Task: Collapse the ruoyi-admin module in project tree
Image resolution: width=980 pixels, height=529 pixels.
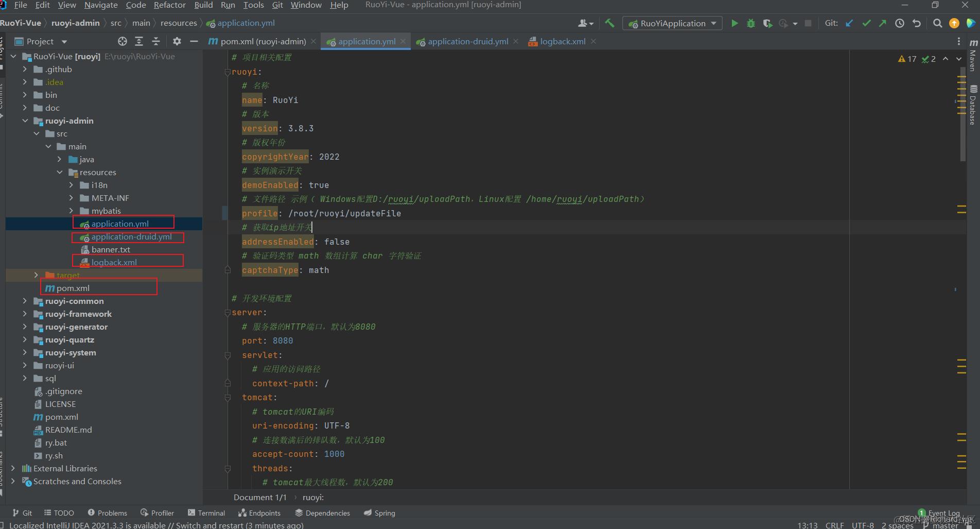Action: (25, 121)
